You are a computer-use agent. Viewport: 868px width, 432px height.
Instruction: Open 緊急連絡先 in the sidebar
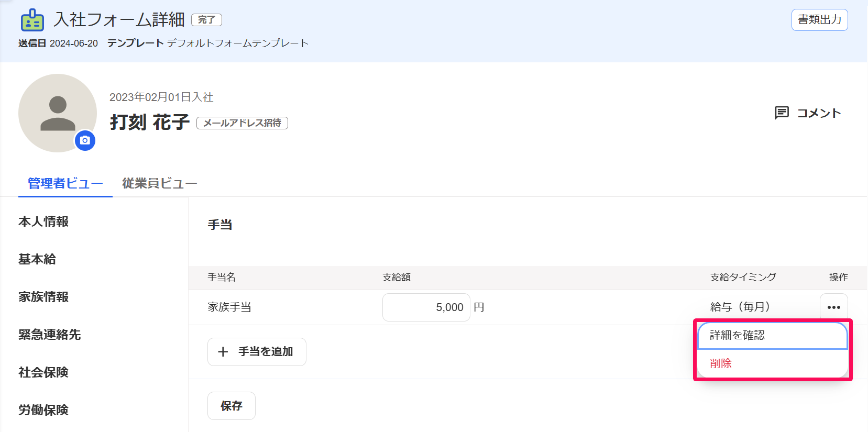(50, 335)
